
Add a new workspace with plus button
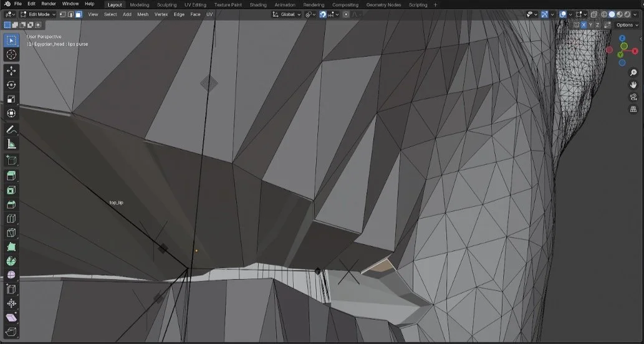(435, 4)
